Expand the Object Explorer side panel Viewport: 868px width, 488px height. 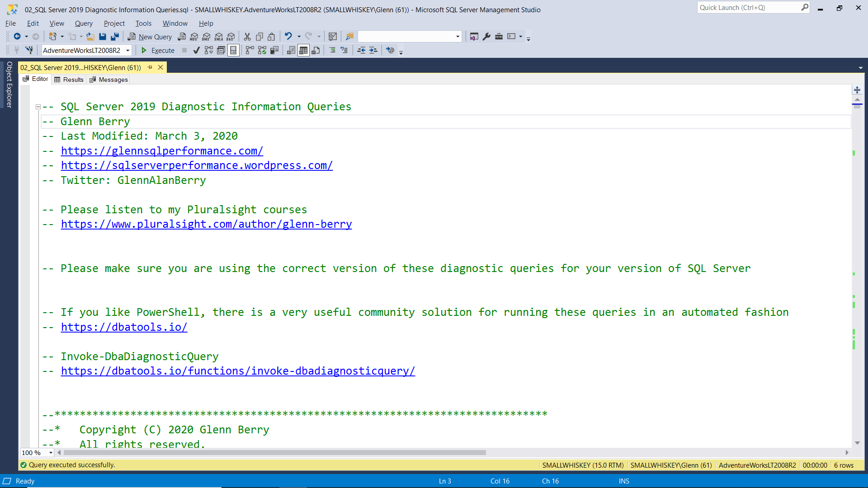tap(9, 84)
